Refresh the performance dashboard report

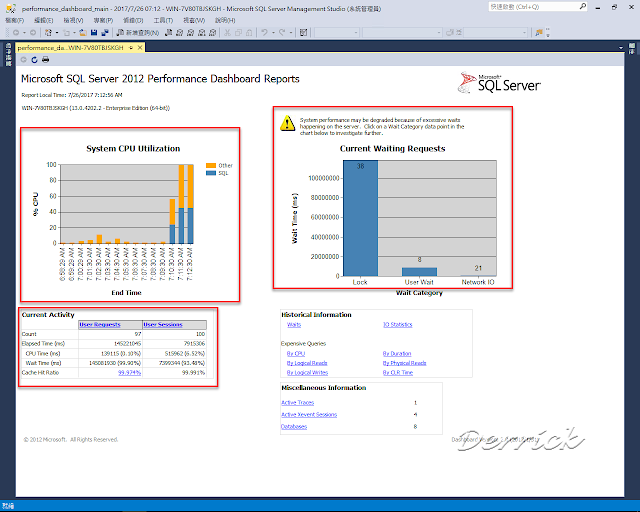(34, 60)
